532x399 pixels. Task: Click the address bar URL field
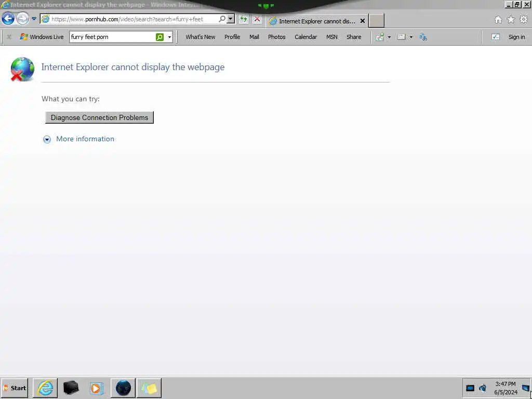coord(129,19)
